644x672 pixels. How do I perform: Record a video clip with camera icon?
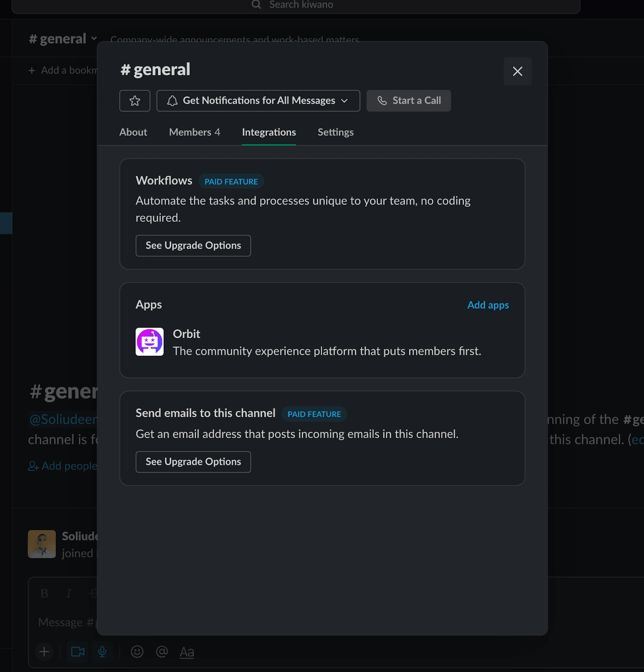click(x=78, y=651)
